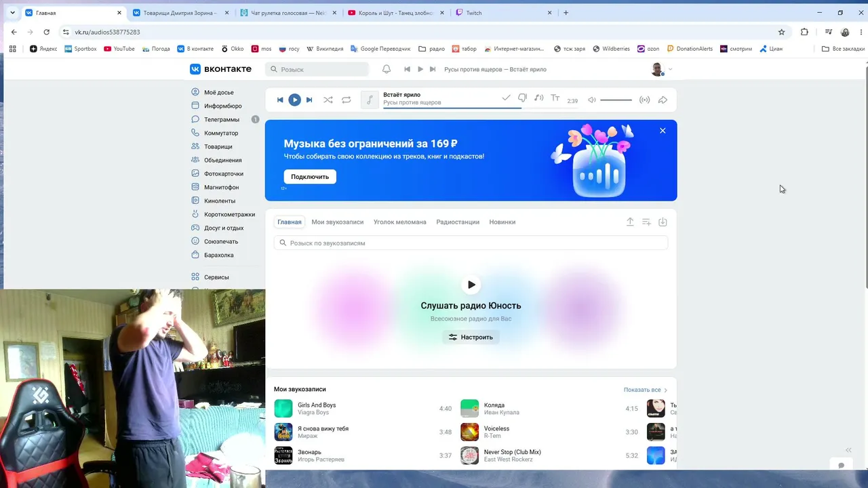The height and width of the screenshot is (488, 868).
Task: Go to VKontakte home via logo
Action: pyautogui.click(x=220, y=69)
